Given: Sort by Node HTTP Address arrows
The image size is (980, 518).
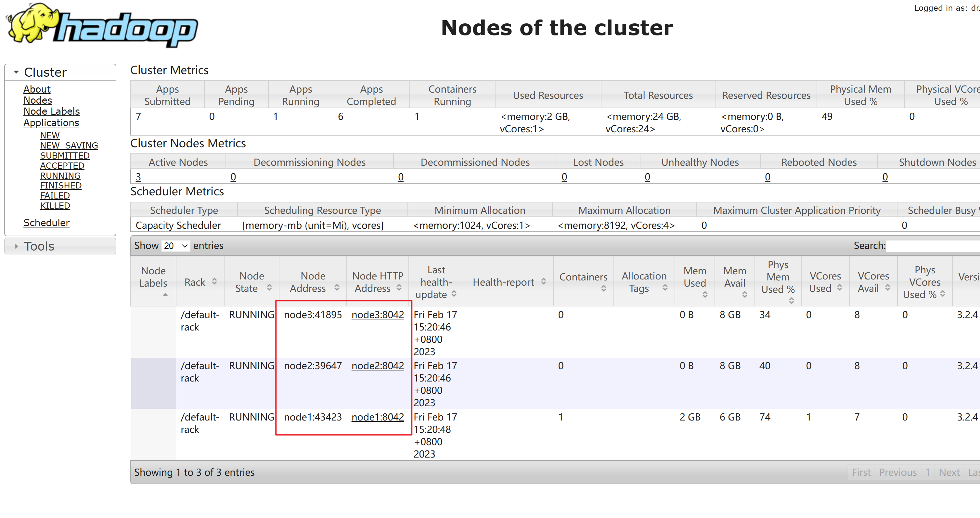Looking at the screenshot, I should click(399, 287).
